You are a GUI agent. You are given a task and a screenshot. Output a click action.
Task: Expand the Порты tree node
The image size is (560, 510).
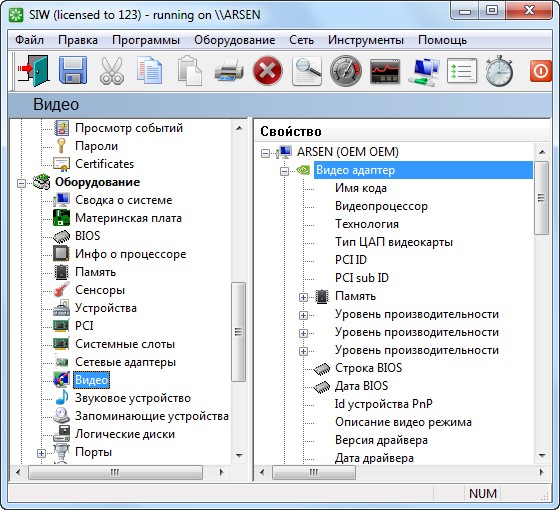[x=41, y=453]
